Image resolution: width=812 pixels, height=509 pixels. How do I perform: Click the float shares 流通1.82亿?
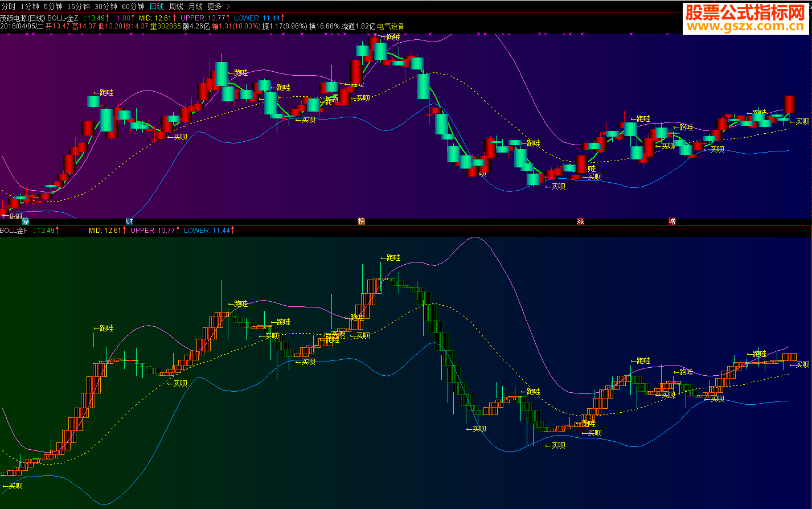[359, 26]
